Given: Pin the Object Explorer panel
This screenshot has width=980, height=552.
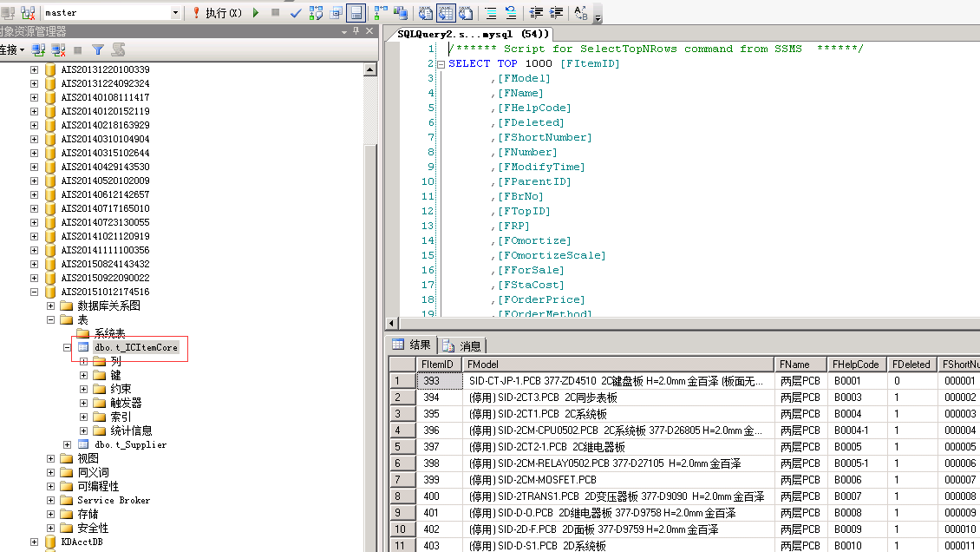Looking at the screenshot, I should pos(356,30).
